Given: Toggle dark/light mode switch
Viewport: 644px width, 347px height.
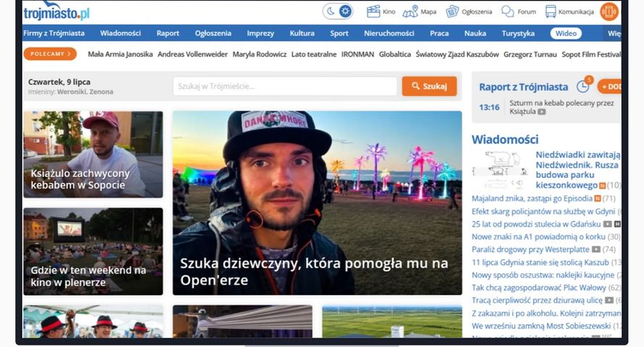Looking at the screenshot, I should [338, 12].
